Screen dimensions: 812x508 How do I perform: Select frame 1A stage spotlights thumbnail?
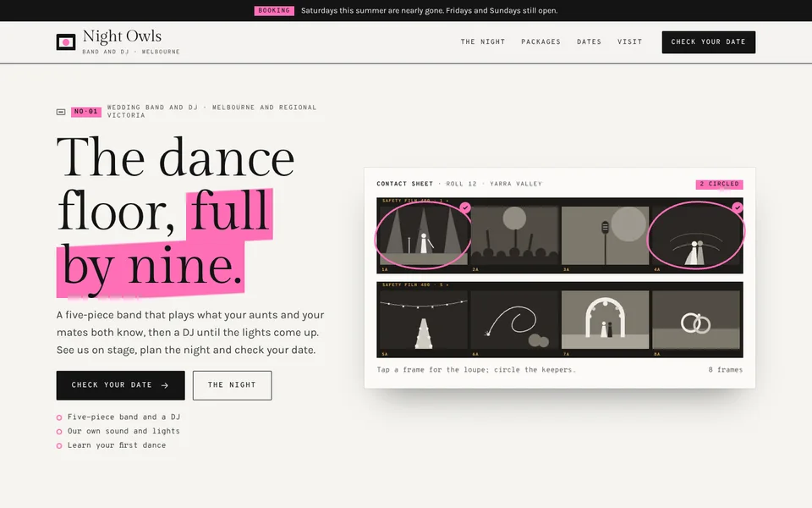click(424, 236)
